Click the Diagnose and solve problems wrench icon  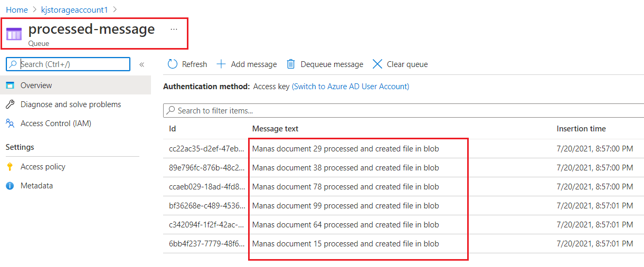[x=10, y=104]
